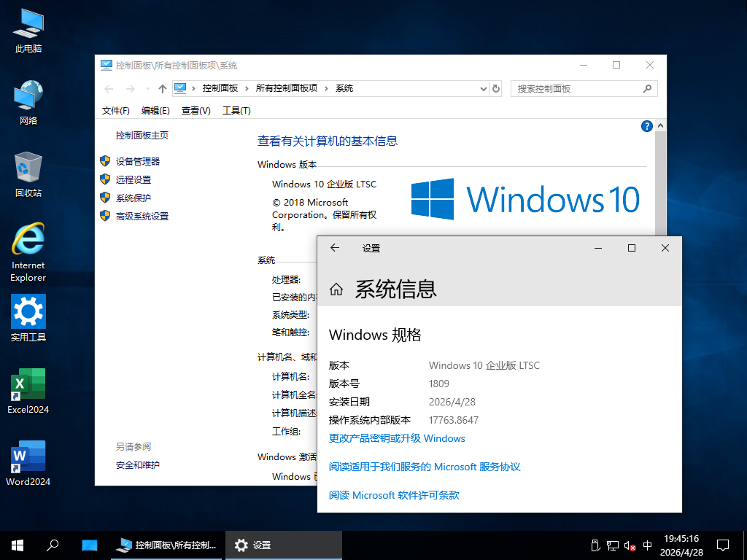Switch to 控制面板 taskbar window button
This screenshot has width=747, height=560.
[x=166, y=545]
